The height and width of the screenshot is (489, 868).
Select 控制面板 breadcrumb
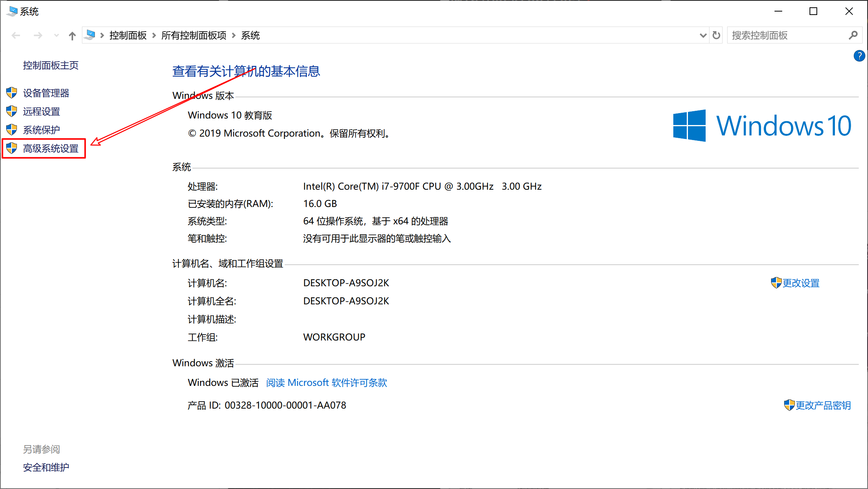(128, 35)
